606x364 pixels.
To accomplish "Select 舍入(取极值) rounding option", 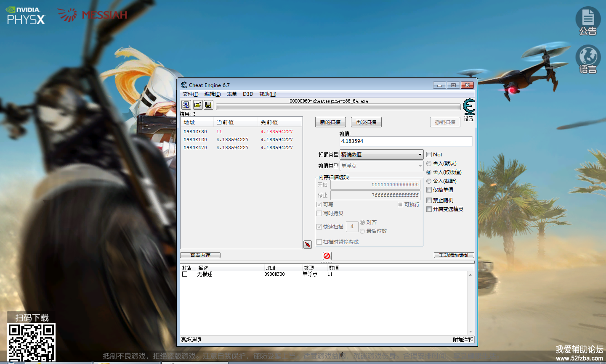I will pyautogui.click(x=429, y=172).
